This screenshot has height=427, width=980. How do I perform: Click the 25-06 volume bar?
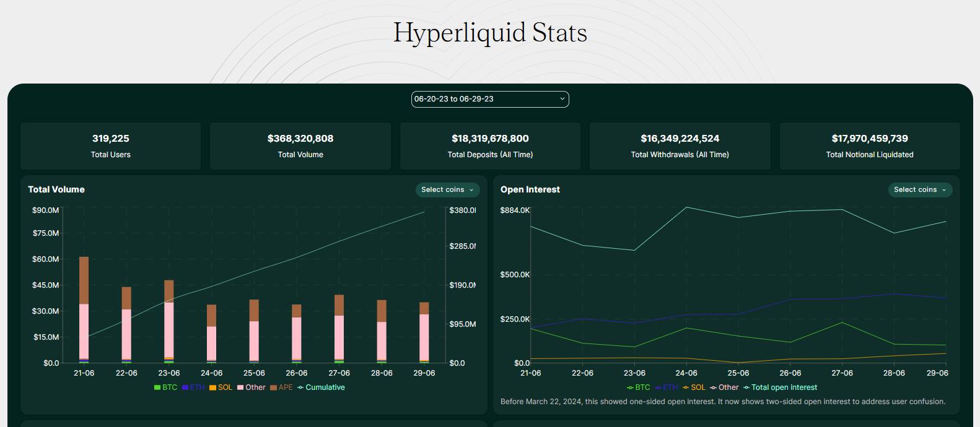point(254,331)
